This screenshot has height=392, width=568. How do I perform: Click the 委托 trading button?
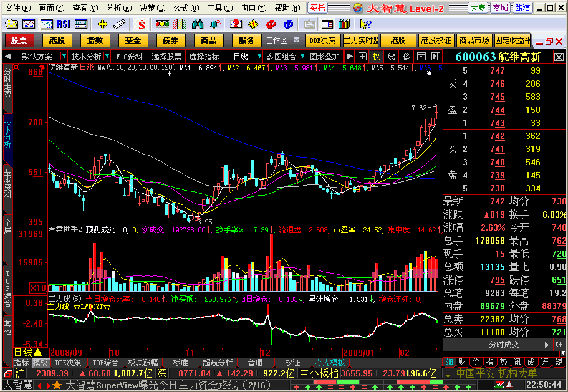[x=318, y=7]
